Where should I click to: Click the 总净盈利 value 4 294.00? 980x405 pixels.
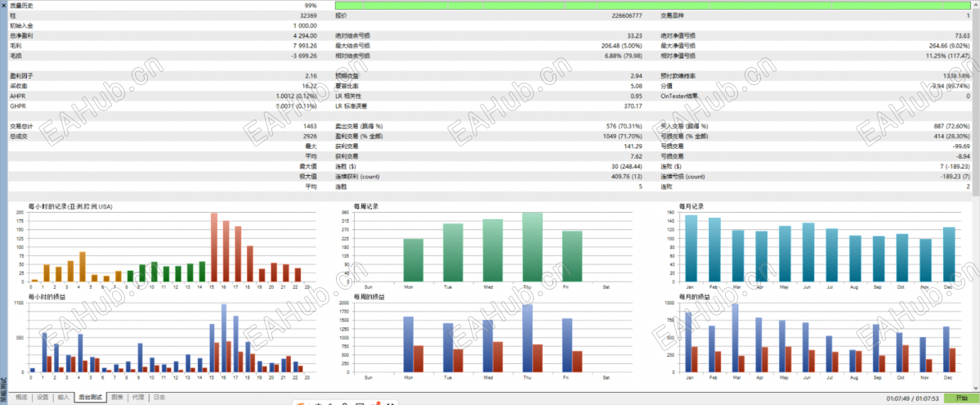coord(305,36)
